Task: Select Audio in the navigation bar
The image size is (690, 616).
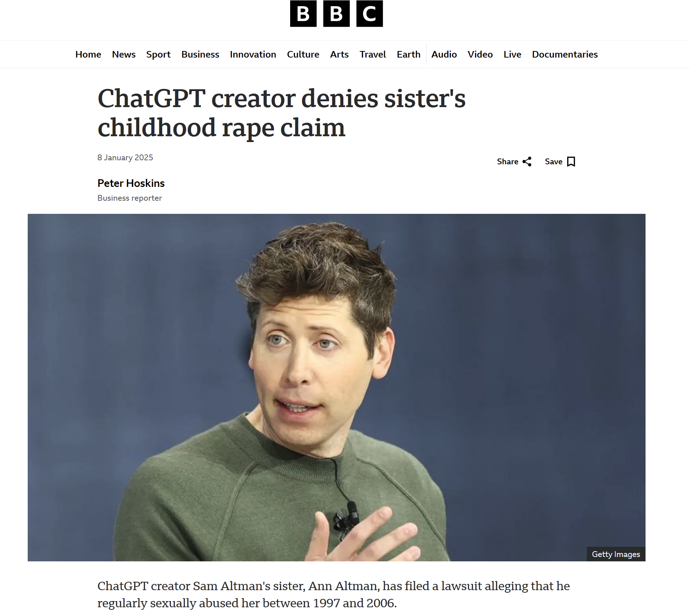Action: (444, 54)
